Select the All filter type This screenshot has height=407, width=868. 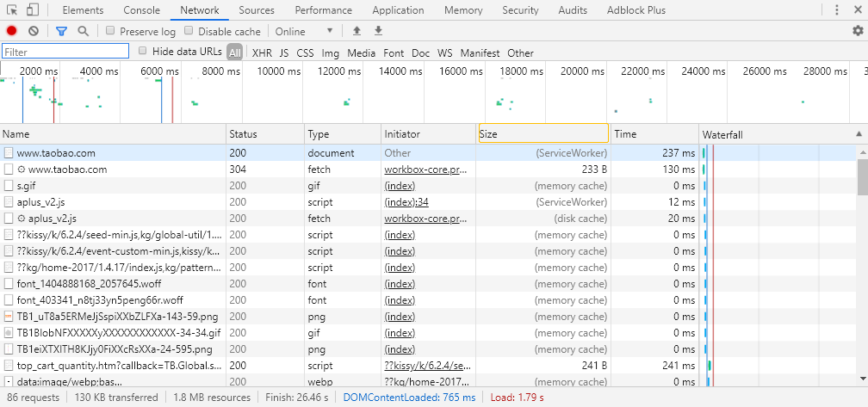coord(235,52)
